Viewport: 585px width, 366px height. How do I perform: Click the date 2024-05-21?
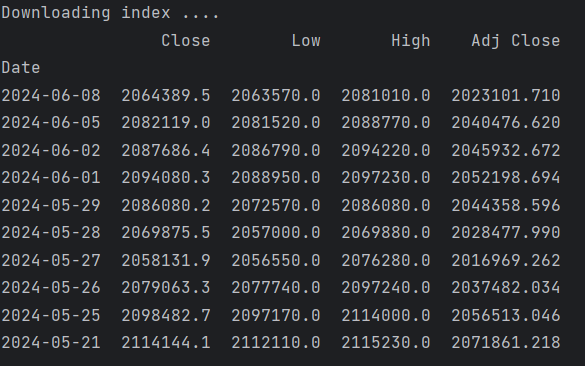[51, 342]
